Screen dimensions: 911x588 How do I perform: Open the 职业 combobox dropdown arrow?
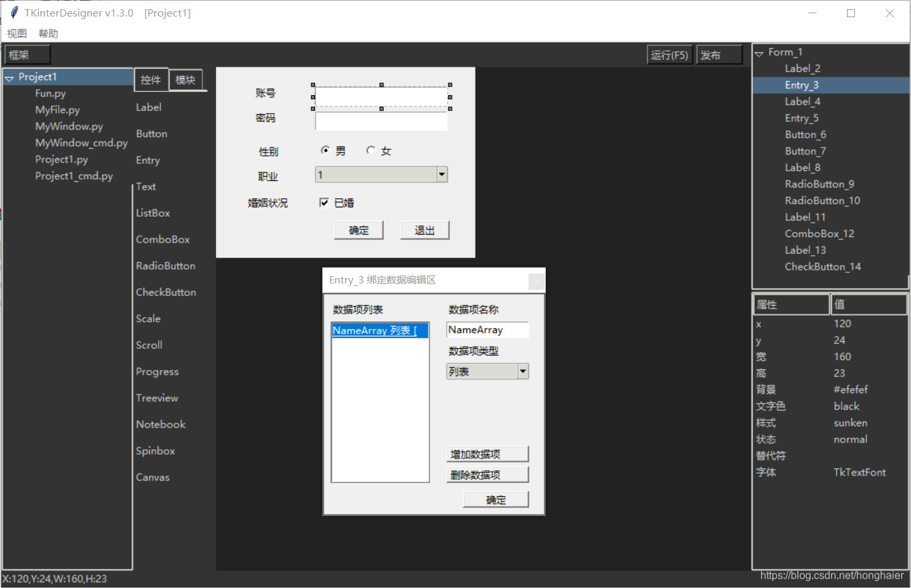coord(442,174)
